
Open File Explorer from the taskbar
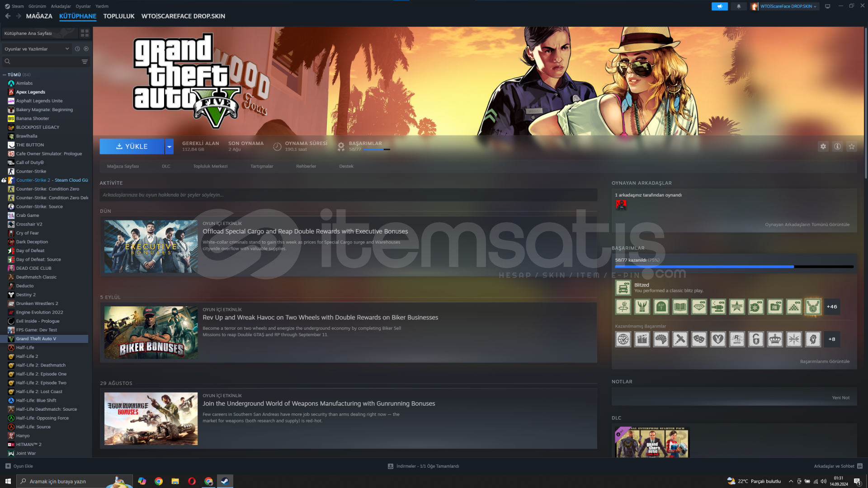click(x=175, y=481)
